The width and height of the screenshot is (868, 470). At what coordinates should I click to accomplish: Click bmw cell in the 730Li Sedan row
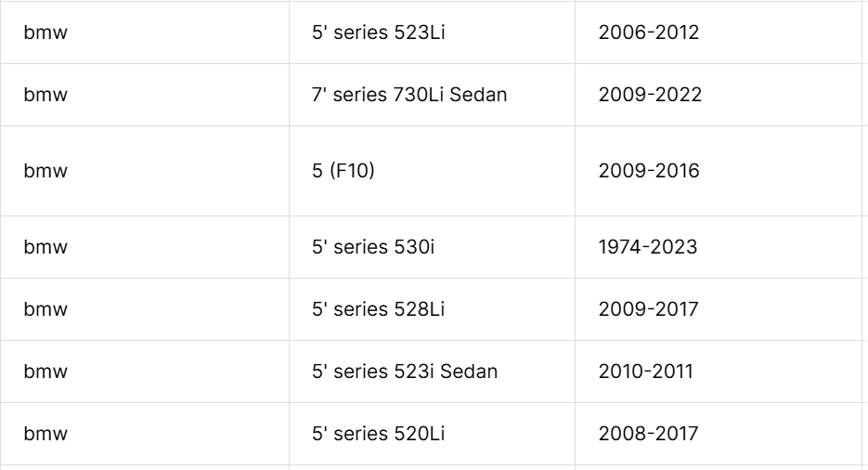point(145,95)
